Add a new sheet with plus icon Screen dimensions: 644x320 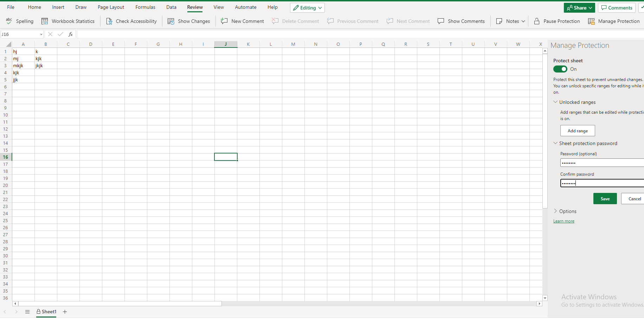point(65,312)
